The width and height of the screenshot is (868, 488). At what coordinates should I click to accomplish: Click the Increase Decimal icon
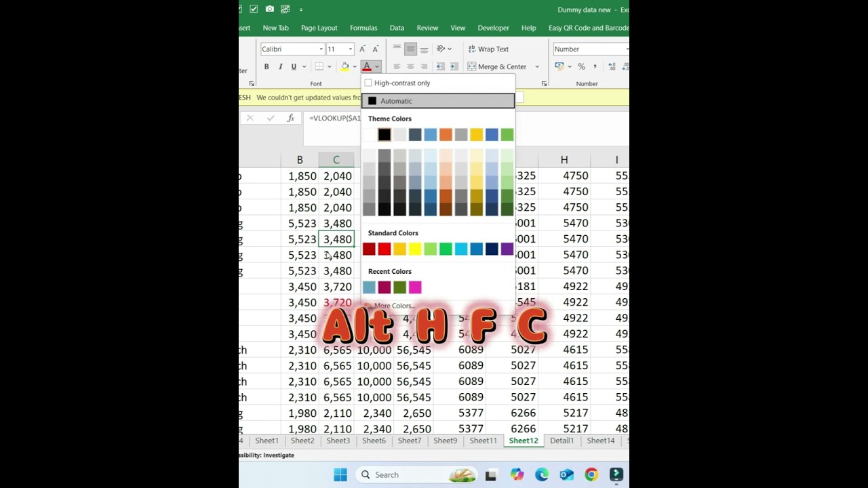point(612,66)
